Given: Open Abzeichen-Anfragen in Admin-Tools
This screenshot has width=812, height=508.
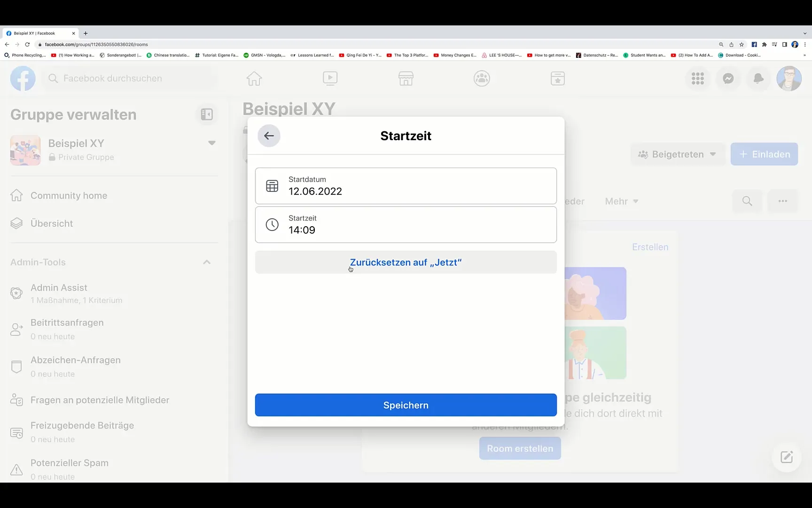Looking at the screenshot, I should click(114, 367).
